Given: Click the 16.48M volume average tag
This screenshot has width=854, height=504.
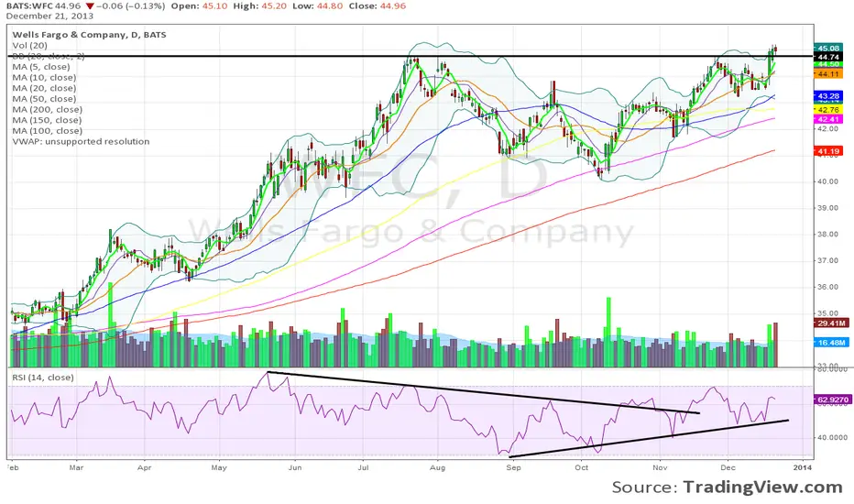Looking at the screenshot, I should [x=831, y=342].
